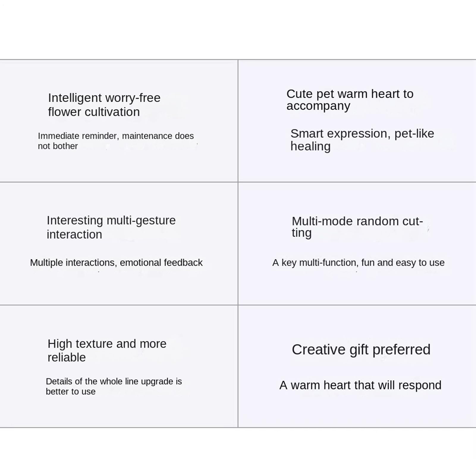Click the word 'Intelligent' in first cell

(x=75, y=98)
